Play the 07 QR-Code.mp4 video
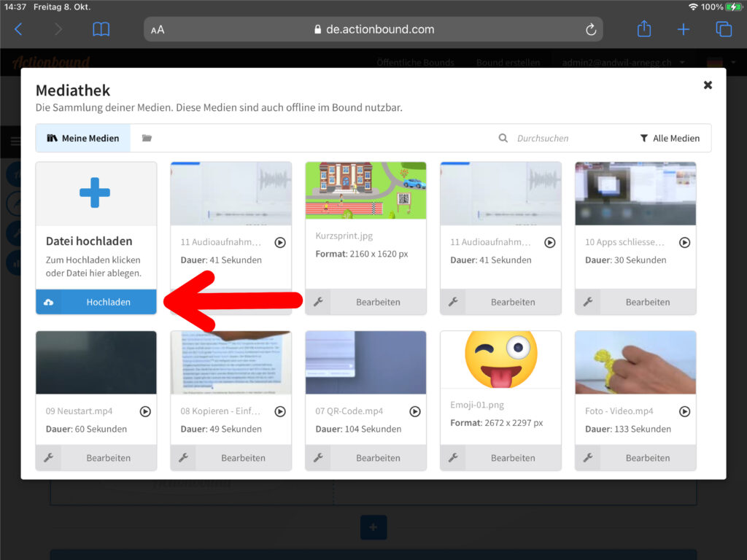747x560 pixels. (x=414, y=411)
